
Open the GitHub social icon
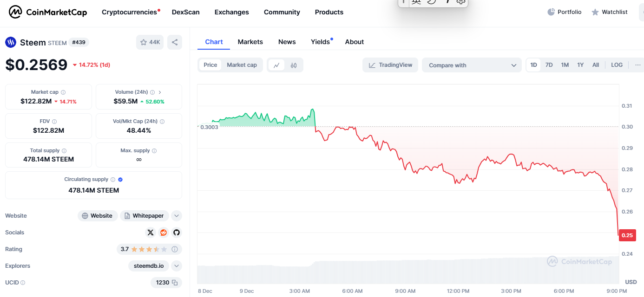pyautogui.click(x=177, y=232)
